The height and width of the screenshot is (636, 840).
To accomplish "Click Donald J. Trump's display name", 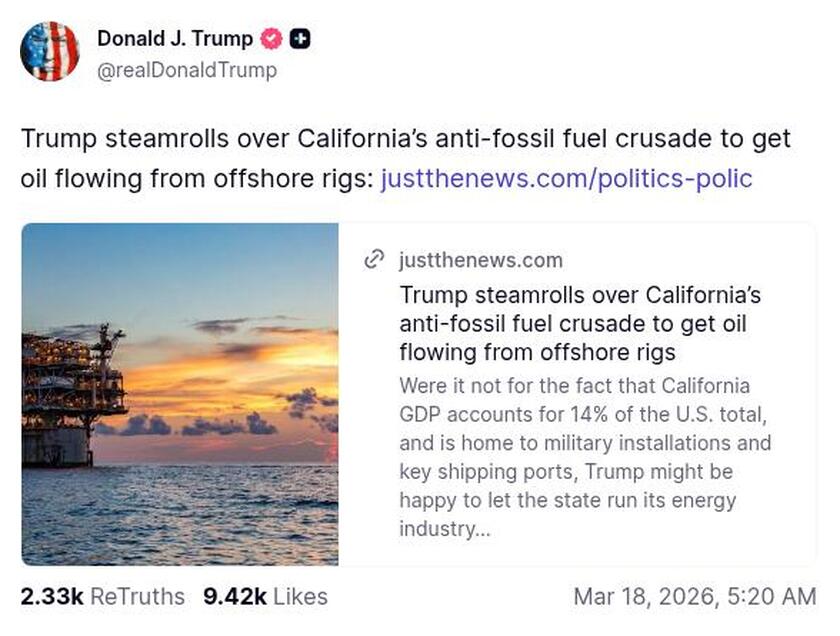I will (176, 39).
